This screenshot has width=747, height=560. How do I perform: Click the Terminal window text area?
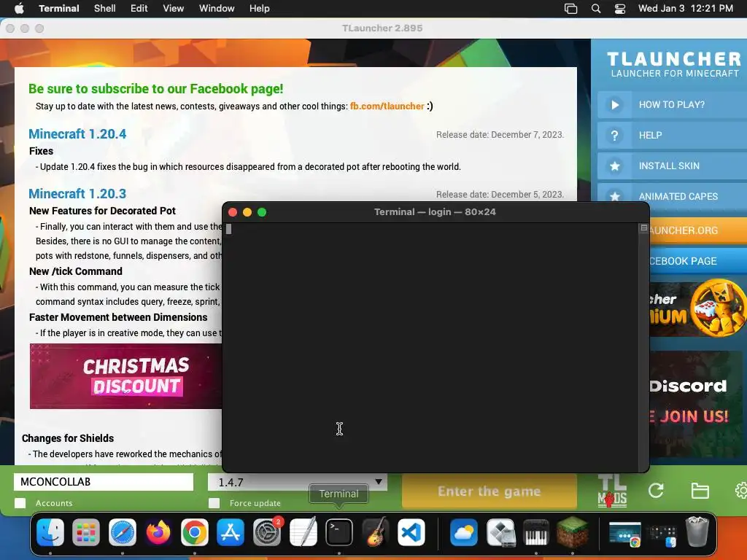point(430,347)
